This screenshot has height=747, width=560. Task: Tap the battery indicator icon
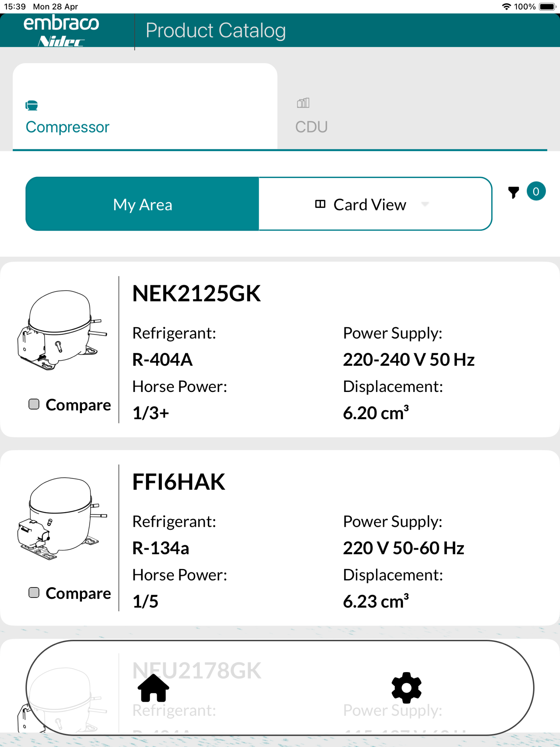coord(548,7)
